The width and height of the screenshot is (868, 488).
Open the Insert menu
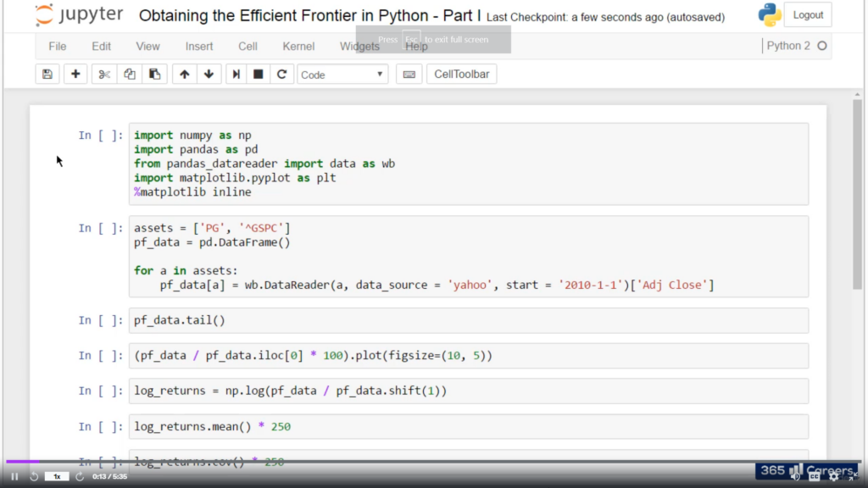199,47
